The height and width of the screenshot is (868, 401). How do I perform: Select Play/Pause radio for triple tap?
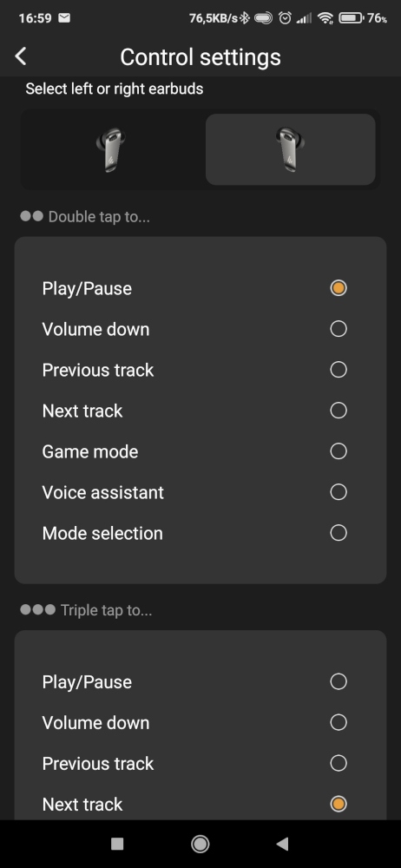pyautogui.click(x=339, y=682)
